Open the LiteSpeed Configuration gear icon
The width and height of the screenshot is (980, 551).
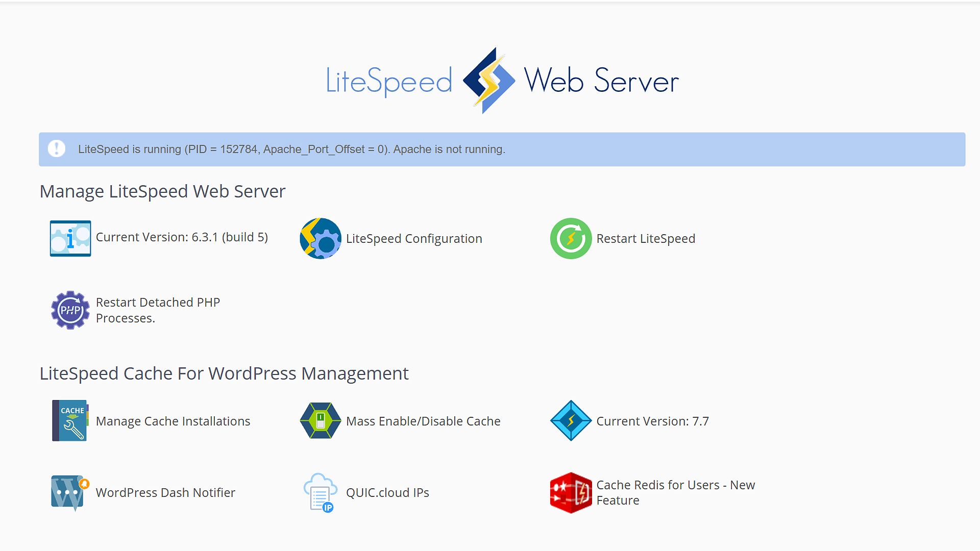pyautogui.click(x=321, y=238)
